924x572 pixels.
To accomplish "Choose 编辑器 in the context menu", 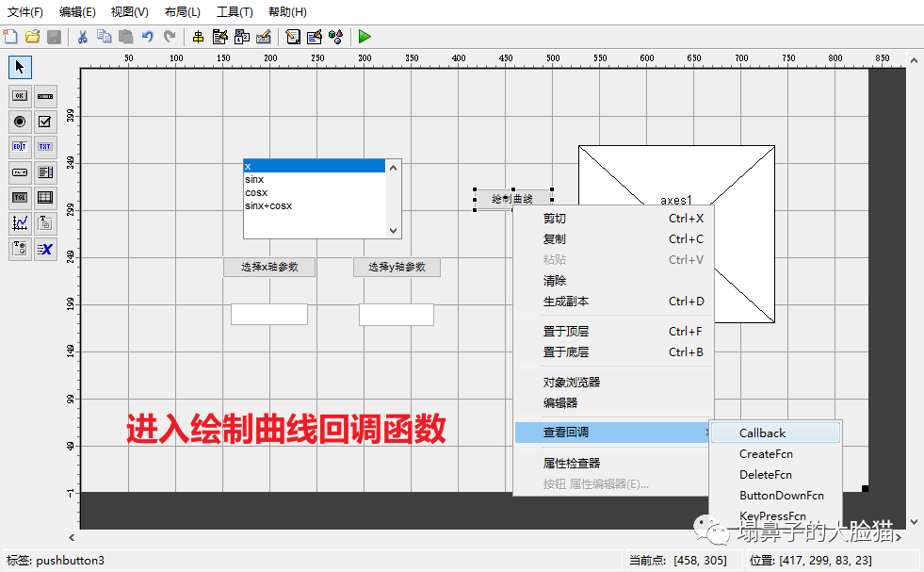I will point(613,402).
